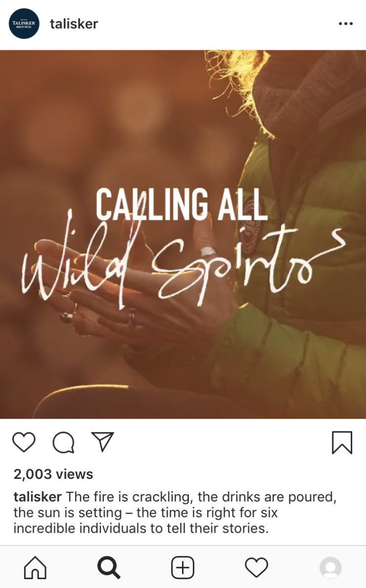The width and height of the screenshot is (366, 588).
Task: Open three-dot options menu
Action: (x=345, y=24)
